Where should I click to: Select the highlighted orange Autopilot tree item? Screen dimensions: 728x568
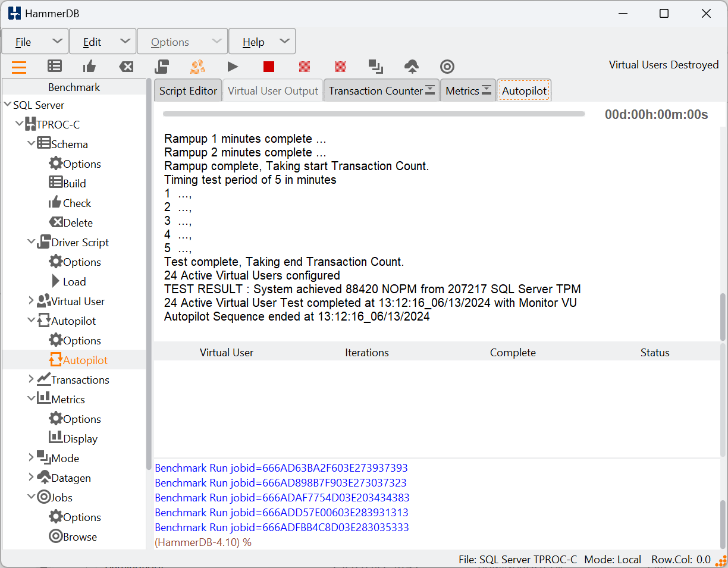79,360
